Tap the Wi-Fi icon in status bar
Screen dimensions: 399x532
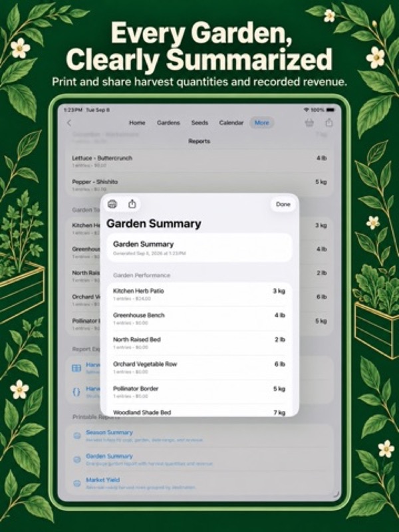pyautogui.click(x=307, y=110)
